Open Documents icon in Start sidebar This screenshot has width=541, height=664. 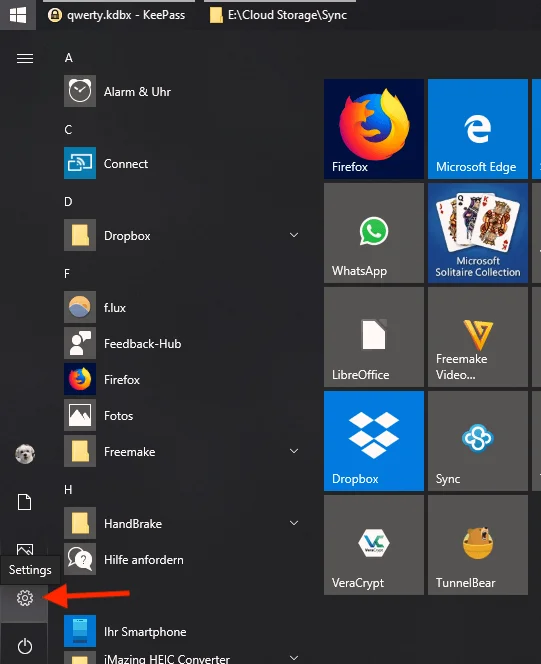tap(25, 502)
